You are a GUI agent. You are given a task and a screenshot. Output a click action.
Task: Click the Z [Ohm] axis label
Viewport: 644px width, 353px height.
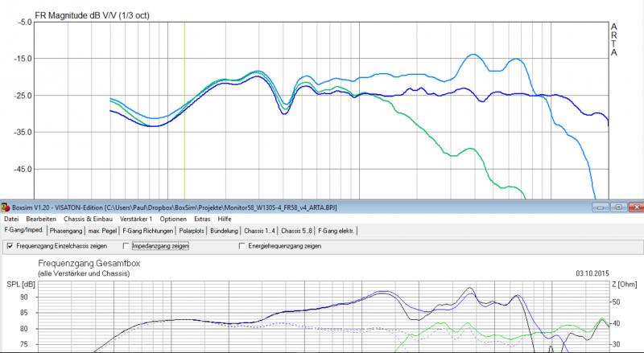point(625,285)
